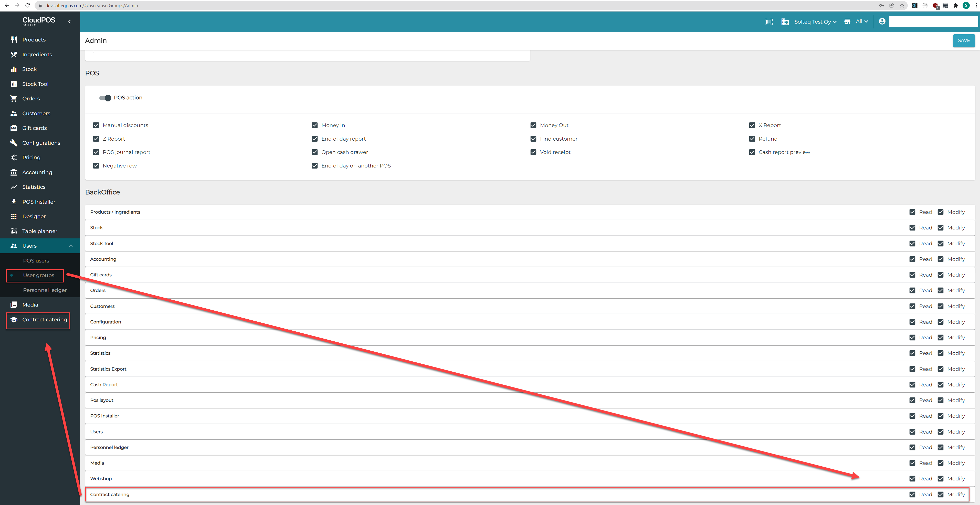The image size is (980, 505).
Task: Collapse the Users menu section
Action: point(70,246)
